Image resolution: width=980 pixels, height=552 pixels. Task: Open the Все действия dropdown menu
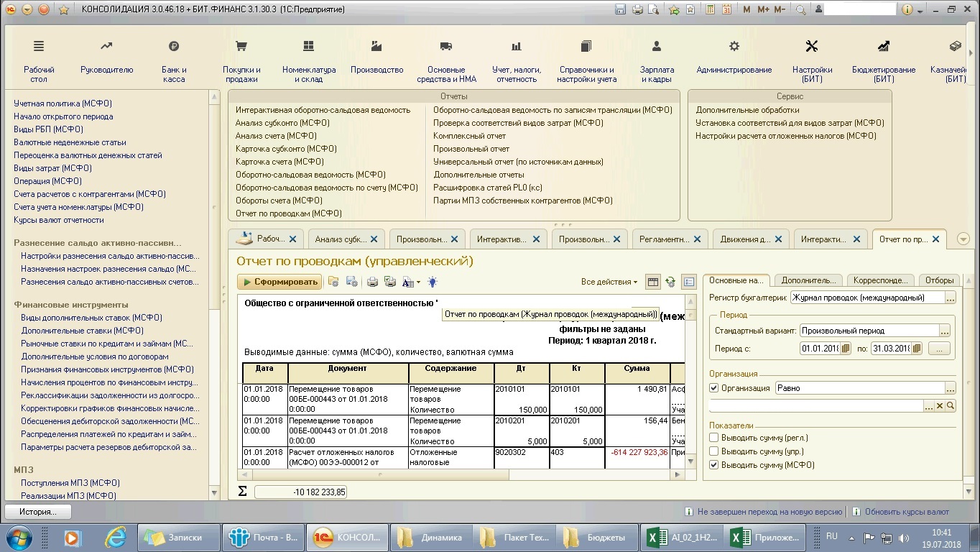609,282
